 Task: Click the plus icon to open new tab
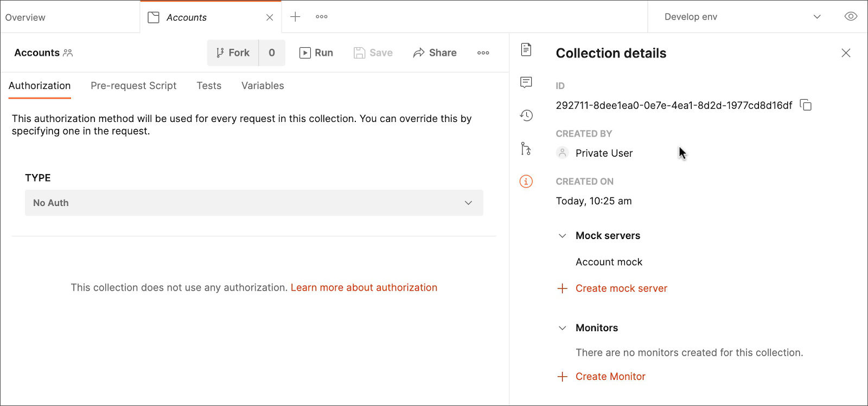point(295,17)
